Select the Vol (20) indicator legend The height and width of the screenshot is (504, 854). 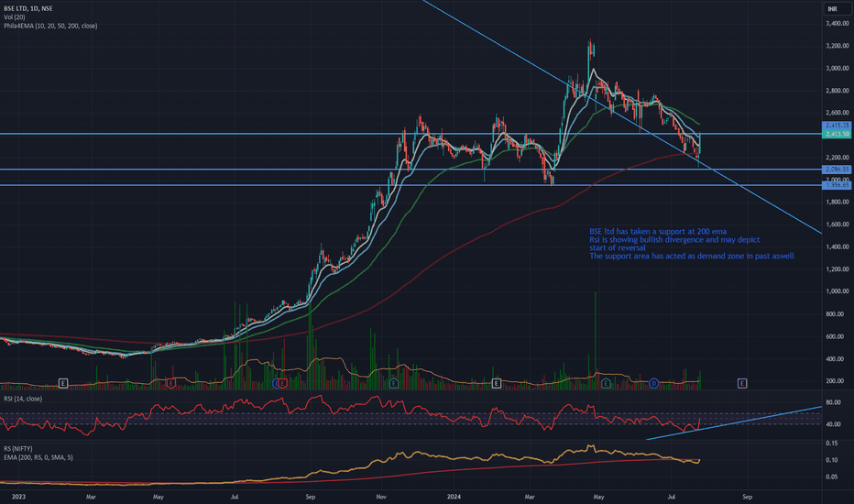15,17
